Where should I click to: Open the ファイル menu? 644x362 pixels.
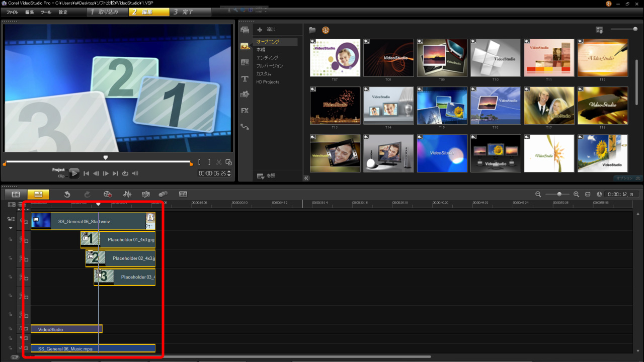12,12
